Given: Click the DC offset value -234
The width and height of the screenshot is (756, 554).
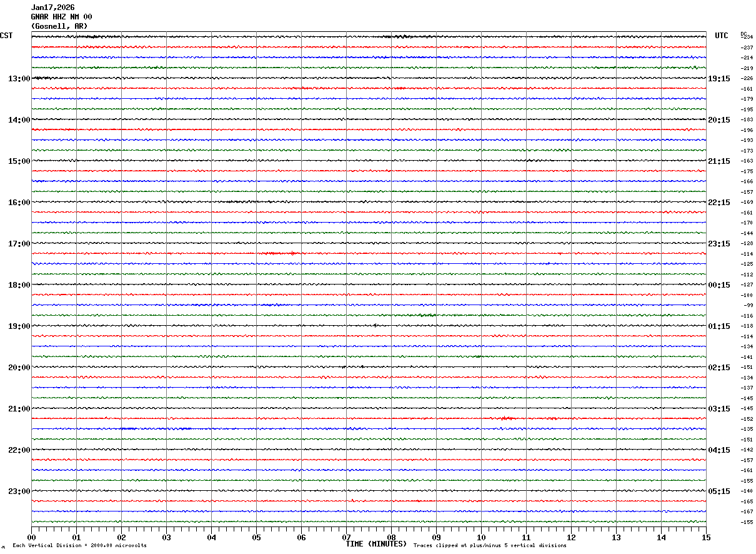Looking at the screenshot, I should (747, 38).
